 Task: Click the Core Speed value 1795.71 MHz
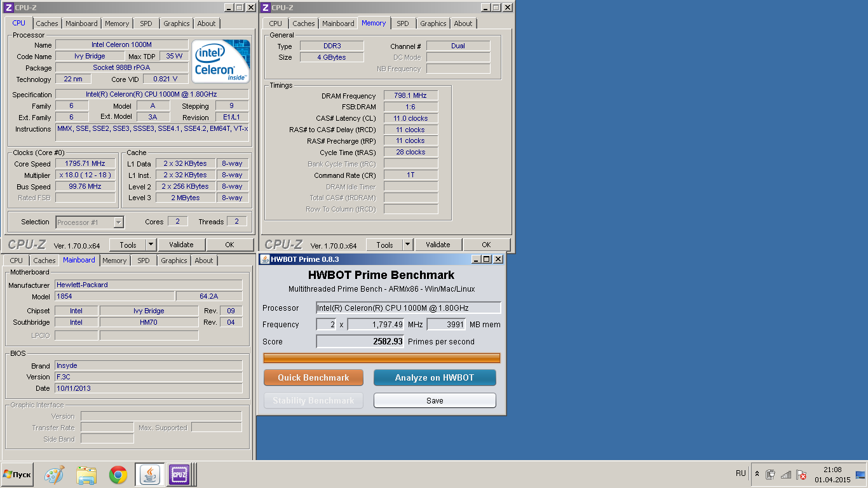click(85, 163)
